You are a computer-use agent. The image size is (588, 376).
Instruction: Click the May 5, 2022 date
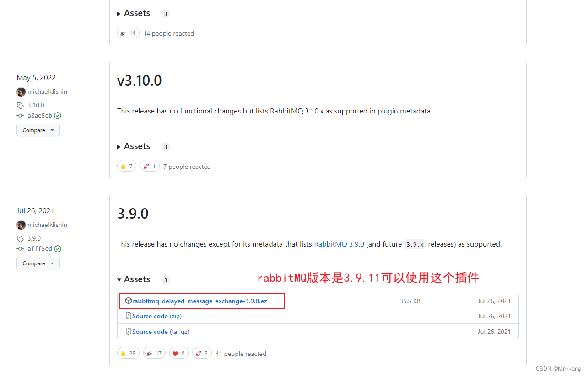click(x=36, y=78)
